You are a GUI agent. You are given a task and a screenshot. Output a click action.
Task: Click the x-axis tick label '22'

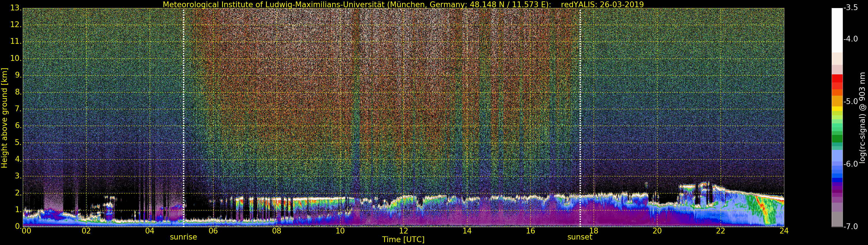(x=720, y=231)
